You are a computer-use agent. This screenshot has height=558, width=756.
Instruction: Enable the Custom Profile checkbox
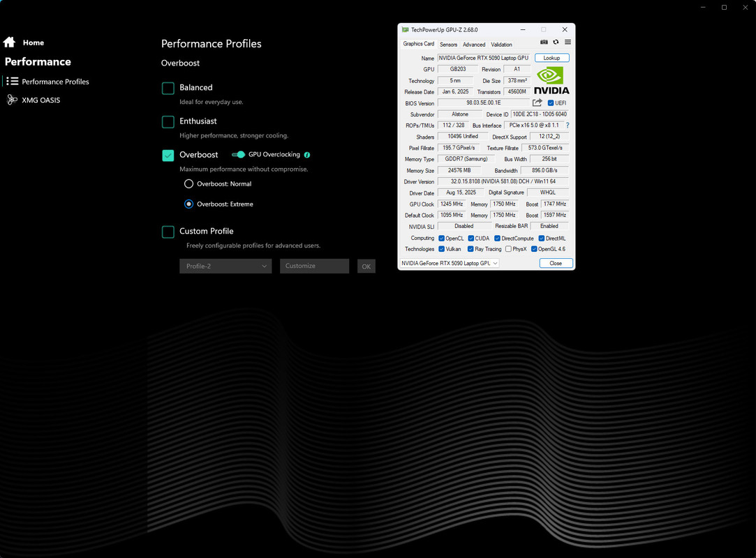168,232
